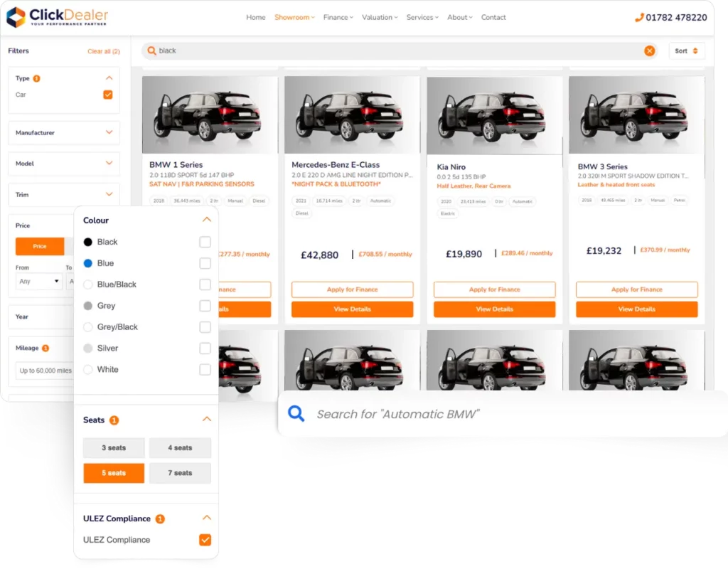The width and height of the screenshot is (728, 569).
Task: Tick the Blue/Black colour checkbox
Action: (x=205, y=284)
